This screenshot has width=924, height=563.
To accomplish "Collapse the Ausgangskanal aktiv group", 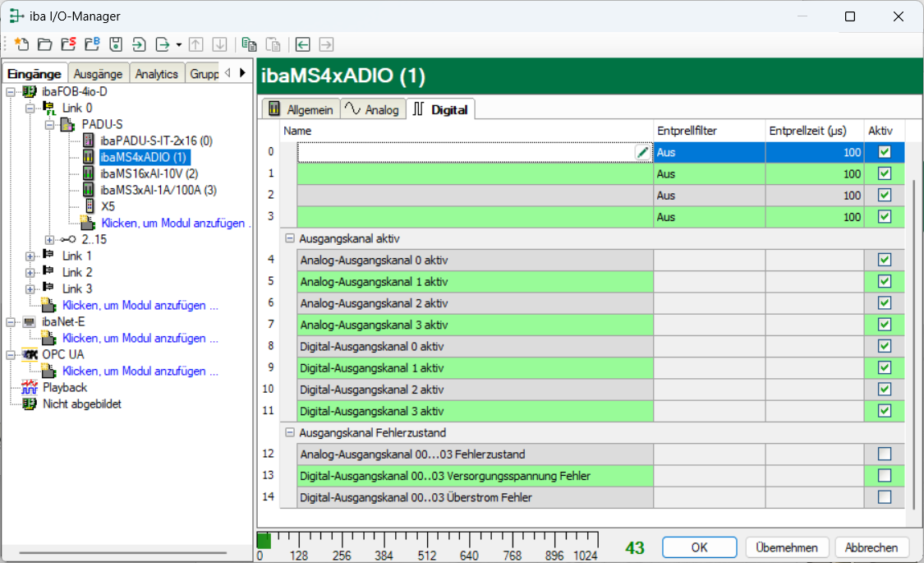I will click(x=289, y=238).
